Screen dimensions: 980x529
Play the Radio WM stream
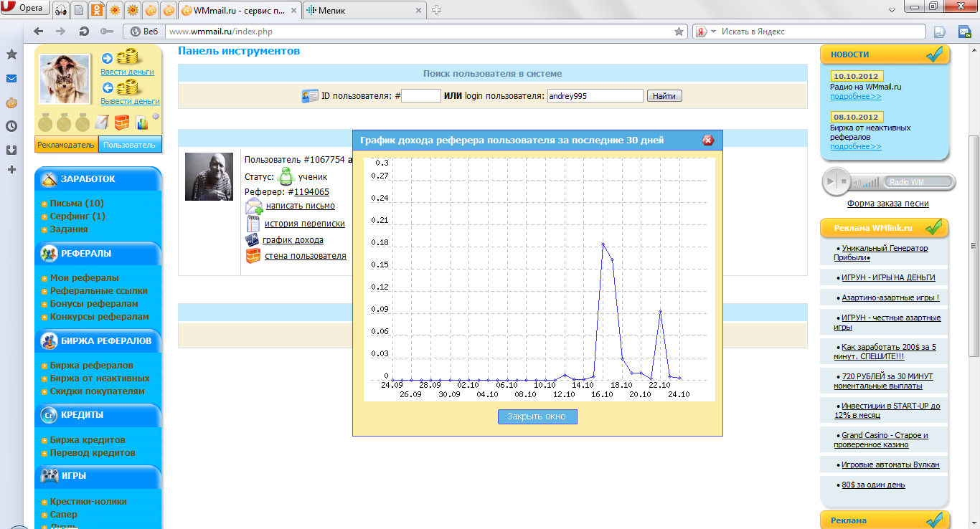(x=831, y=182)
